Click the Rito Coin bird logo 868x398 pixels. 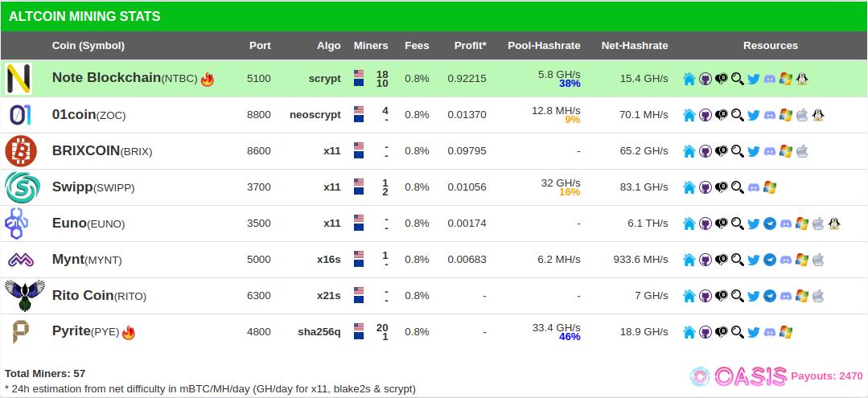[24, 296]
